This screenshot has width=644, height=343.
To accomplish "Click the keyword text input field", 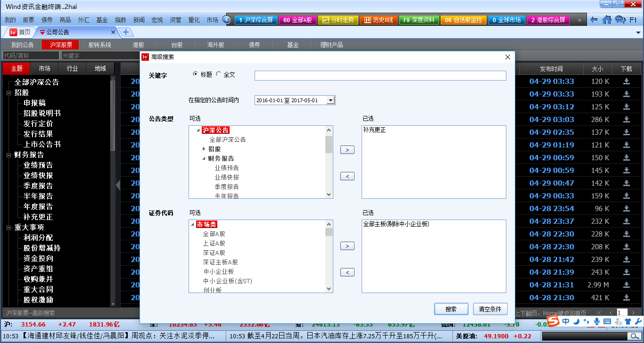I will [x=380, y=75].
